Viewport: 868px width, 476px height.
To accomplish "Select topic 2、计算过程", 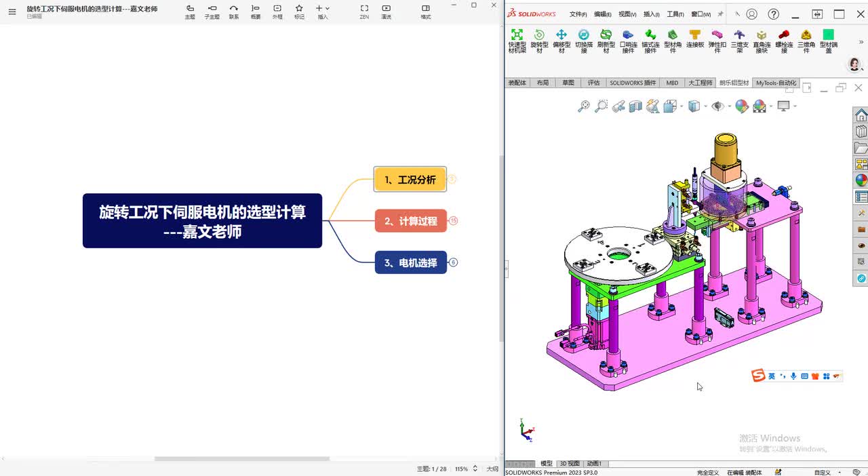I will 411,221.
